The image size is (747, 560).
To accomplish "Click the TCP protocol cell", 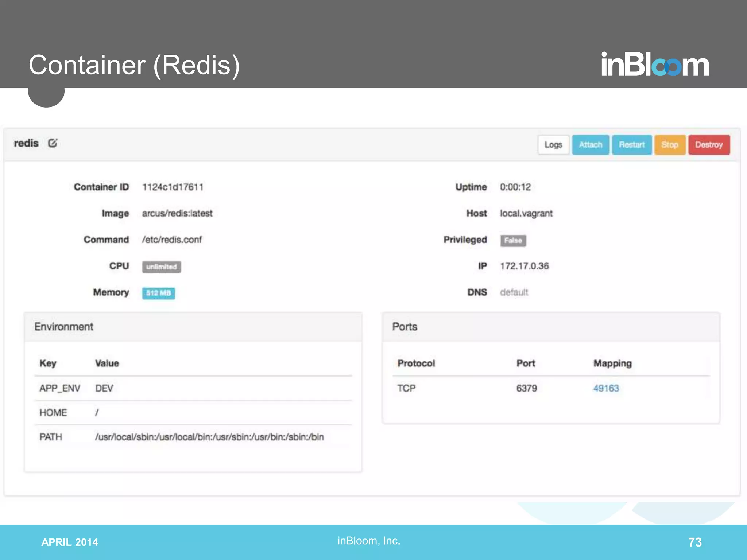I will tap(406, 388).
